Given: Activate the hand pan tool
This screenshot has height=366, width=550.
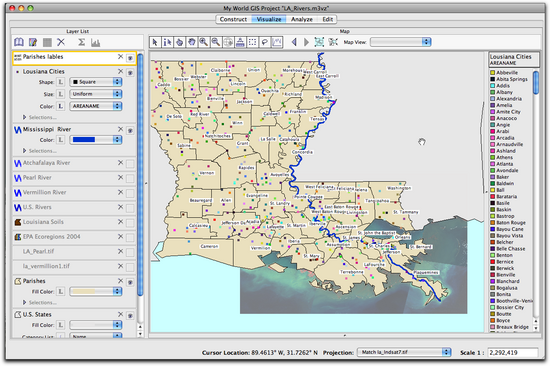Looking at the screenshot, I should [x=192, y=42].
